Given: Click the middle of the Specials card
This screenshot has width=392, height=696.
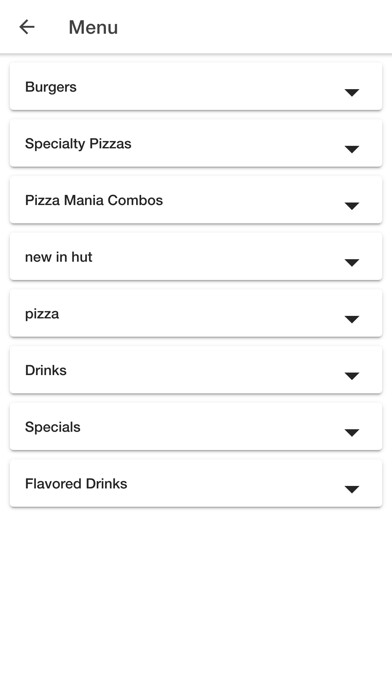Looking at the screenshot, I should tap(196, 427).
